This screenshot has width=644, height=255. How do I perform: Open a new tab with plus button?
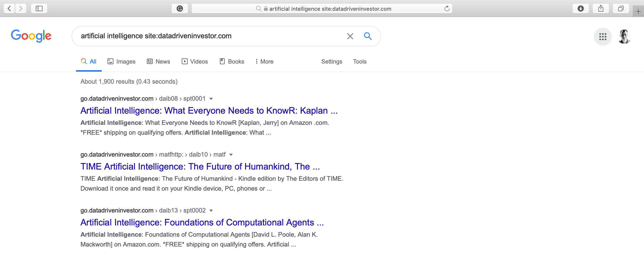pos(638,11)
